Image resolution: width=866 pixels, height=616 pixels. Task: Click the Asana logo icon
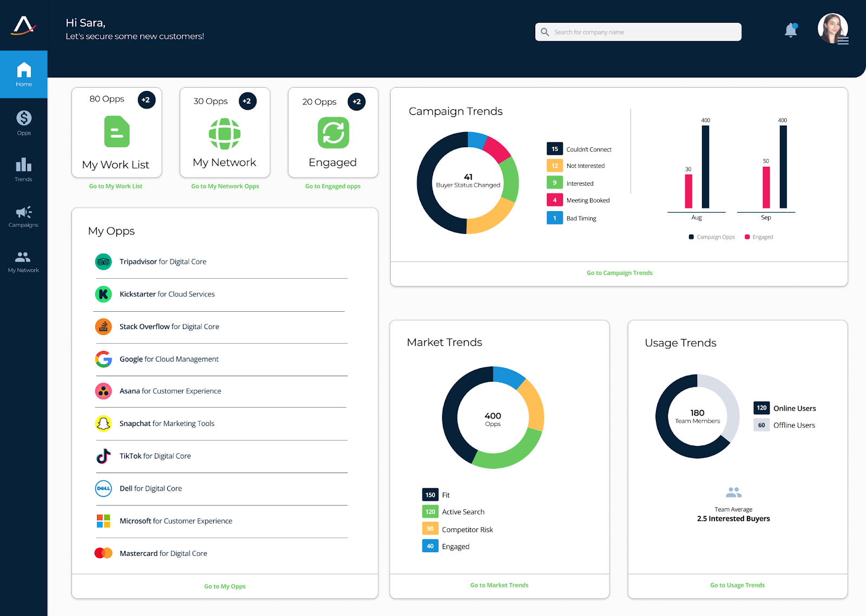click(103, 391)
